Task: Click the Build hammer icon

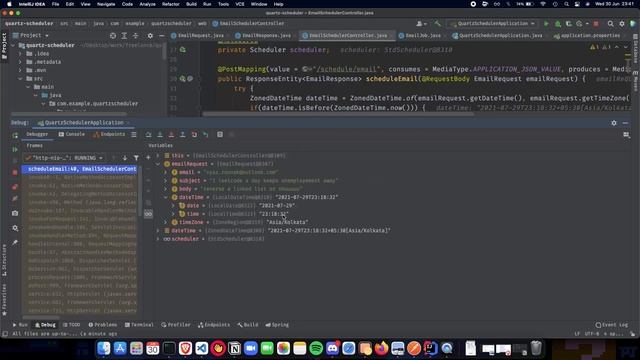Action: pos(438,24)
